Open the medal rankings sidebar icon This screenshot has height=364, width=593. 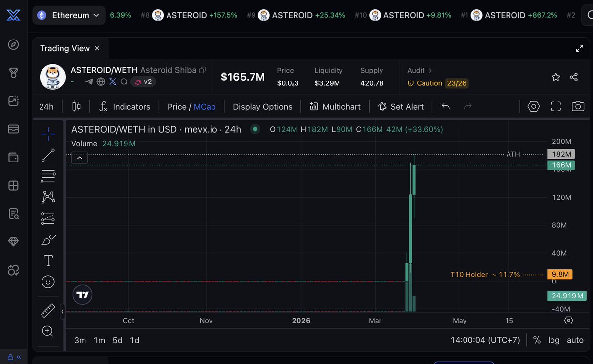point(13,73)
